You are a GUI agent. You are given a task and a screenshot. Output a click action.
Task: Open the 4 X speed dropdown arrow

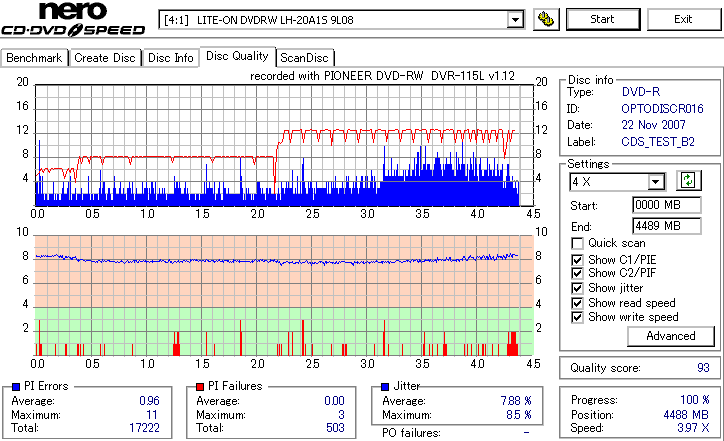tap(655, 182)
